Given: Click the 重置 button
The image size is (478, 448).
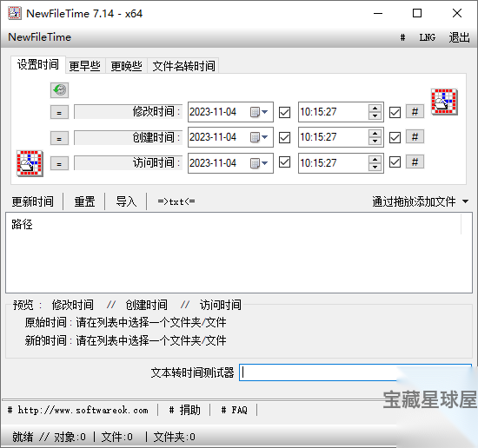Looking at the screenshot, I should (x=84, y=201).
